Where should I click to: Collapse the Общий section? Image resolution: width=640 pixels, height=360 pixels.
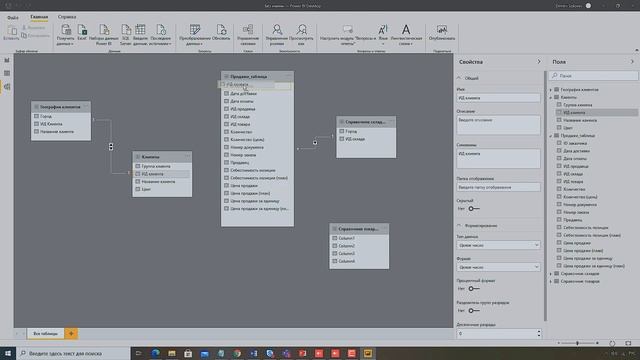point(459,78)
